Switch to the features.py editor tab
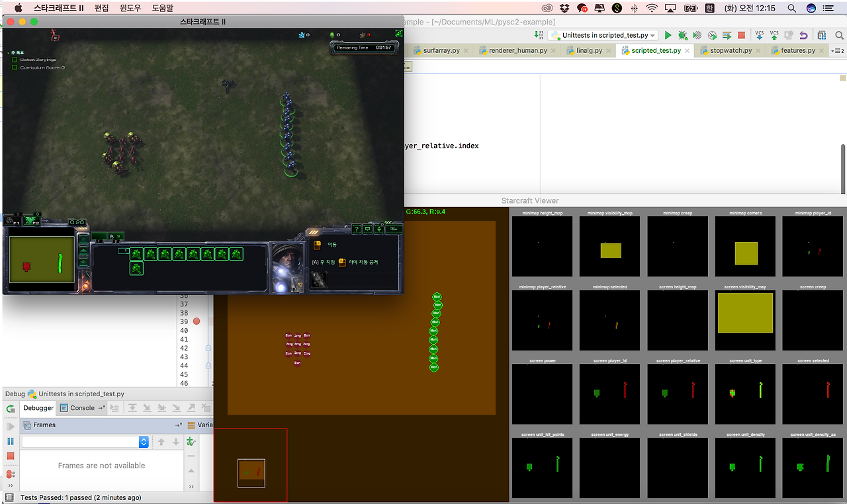The height and width of the screenshot is (504, 847). pyautogui.click(x=797, y=50)
